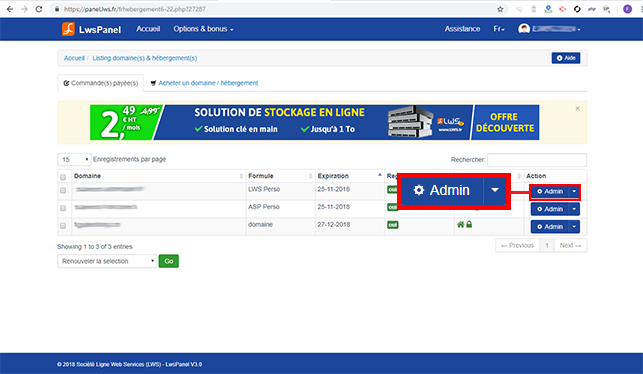The image size is (643, 374).
Task: Click the Rechercher search field
Action: tap(537, 160)
